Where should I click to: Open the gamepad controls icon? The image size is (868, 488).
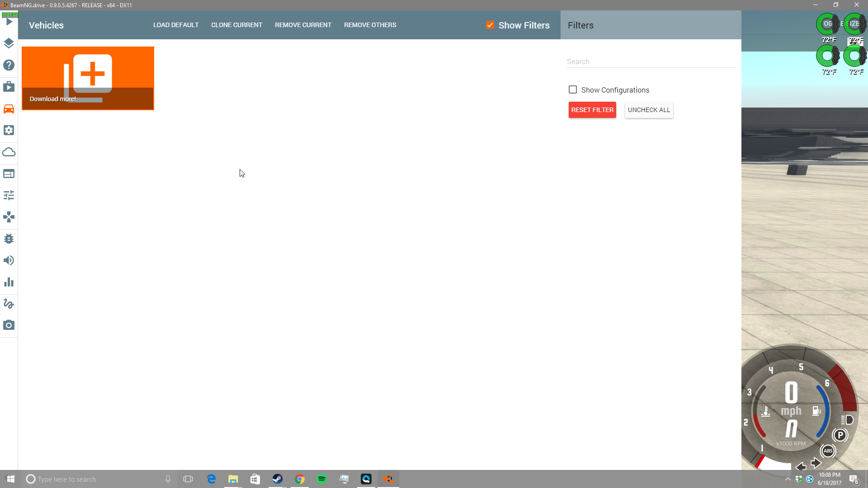pos(9,217)
